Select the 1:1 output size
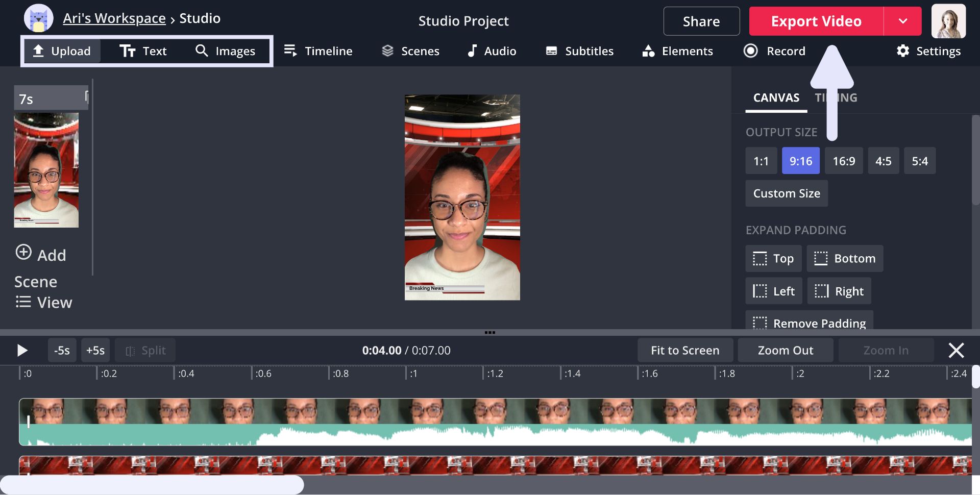 761,161
